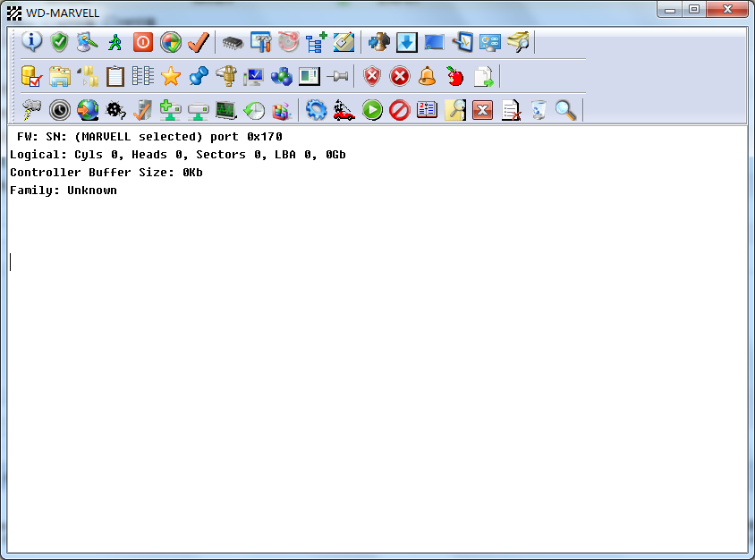The image size is (755, 560).
Task: Click the blue control panel with mouse icon
Action: pos(490,43)
